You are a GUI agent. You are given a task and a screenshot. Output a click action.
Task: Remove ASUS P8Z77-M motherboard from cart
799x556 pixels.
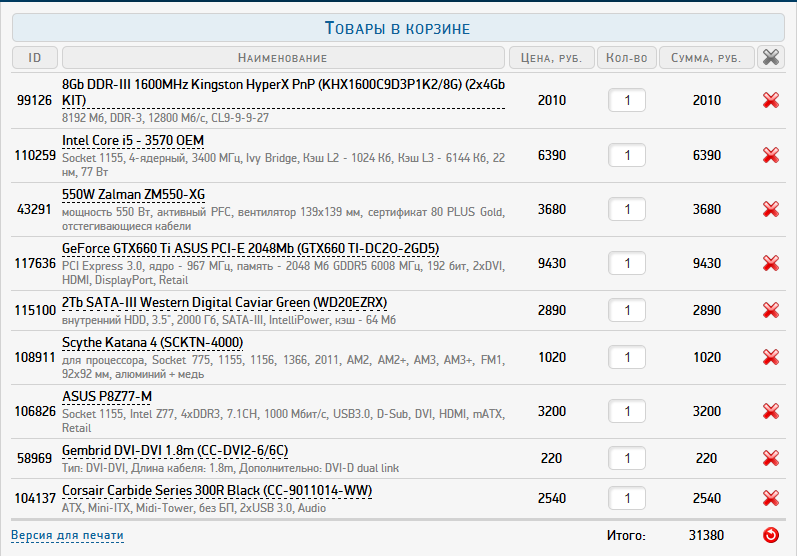point(770,411)
